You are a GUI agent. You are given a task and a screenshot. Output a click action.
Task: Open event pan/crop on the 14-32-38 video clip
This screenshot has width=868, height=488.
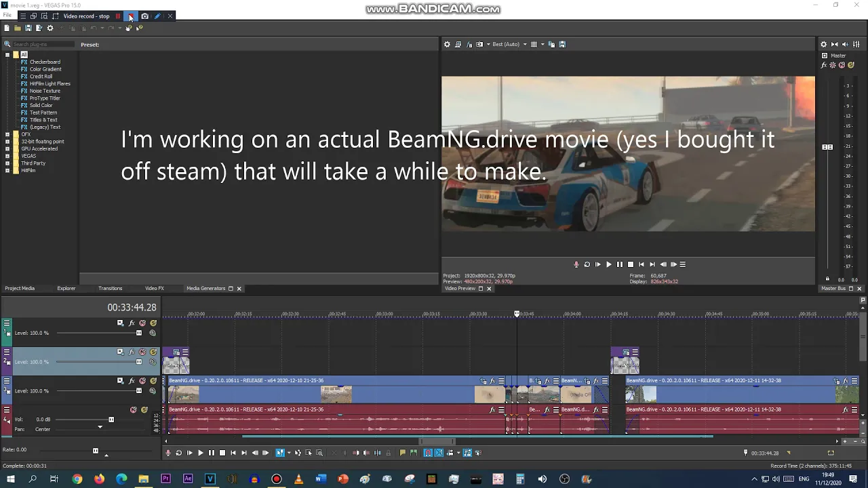click(837, 381)
